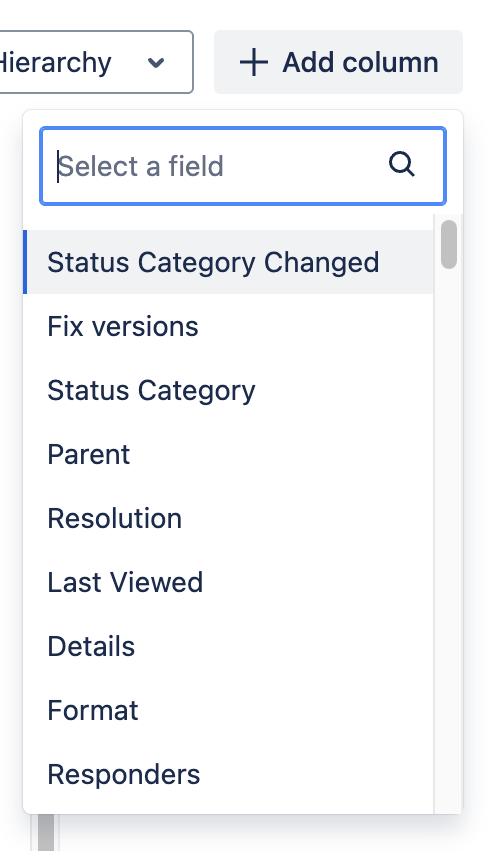This screenshot has height=851, width=493.
Task: Click the field list scrollbar thumb
Action: pos(449,244)
